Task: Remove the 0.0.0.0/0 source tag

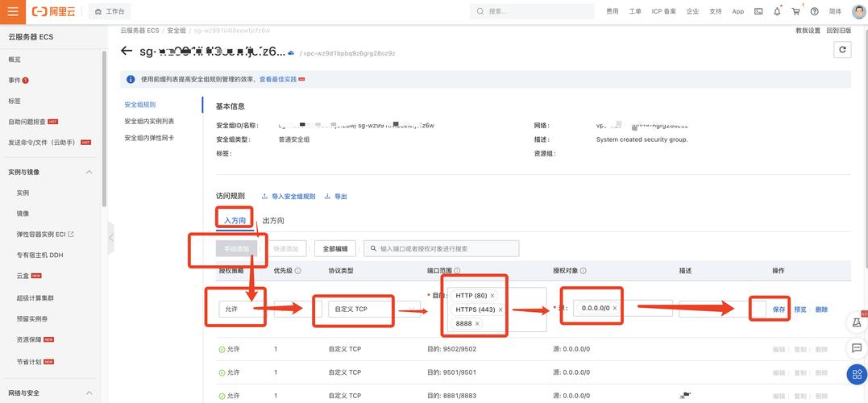Action: [614, 308]
